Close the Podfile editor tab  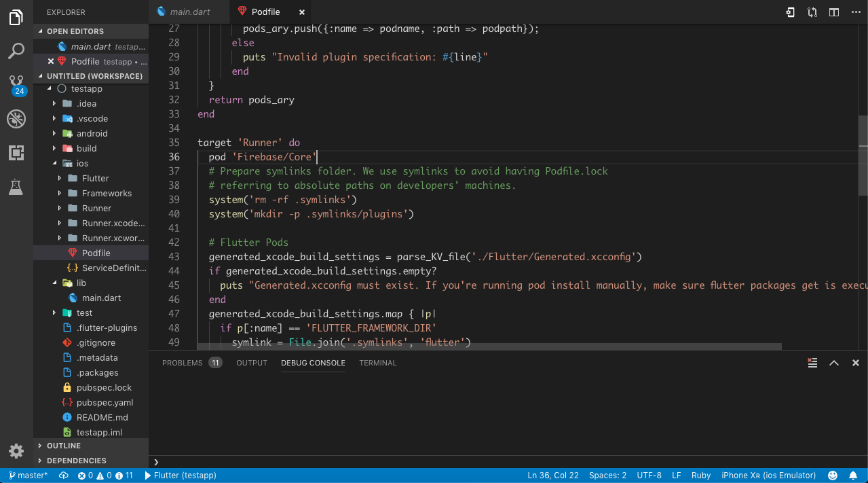(302, 12)
